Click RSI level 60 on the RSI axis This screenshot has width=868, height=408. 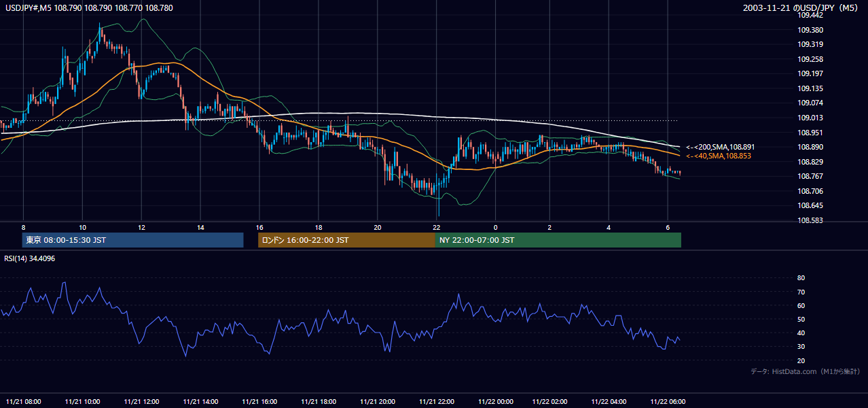[x=801, y=305]
